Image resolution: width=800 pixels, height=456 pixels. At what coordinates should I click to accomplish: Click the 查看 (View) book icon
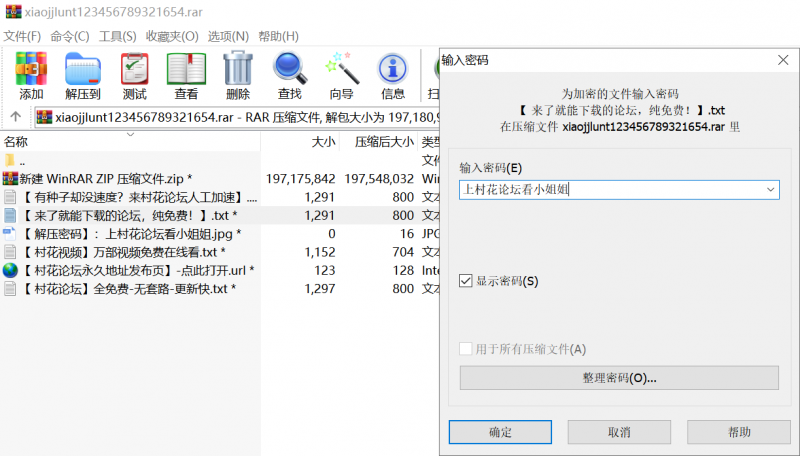click(186, 69)
